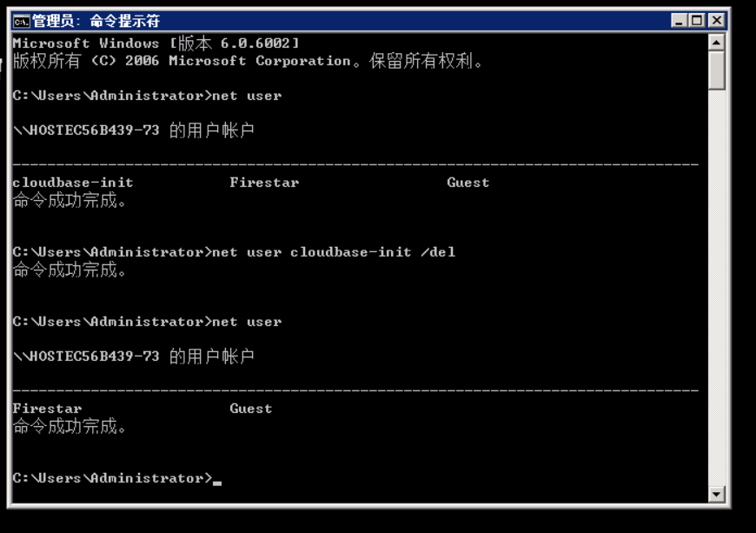Viewport: 756px width, 533px height.
Task: Click the blinking cursor at the last prompt
Action: point(217,482)
